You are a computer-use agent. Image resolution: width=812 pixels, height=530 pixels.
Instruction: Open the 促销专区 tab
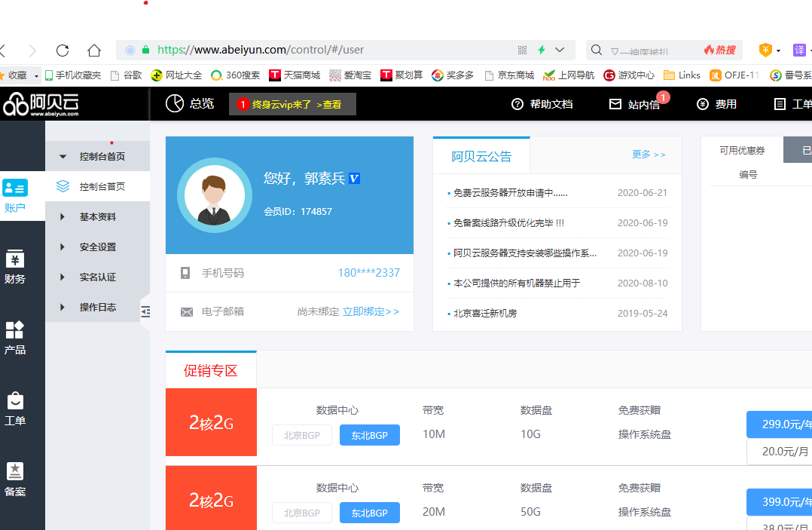click(x=211, y=370)
